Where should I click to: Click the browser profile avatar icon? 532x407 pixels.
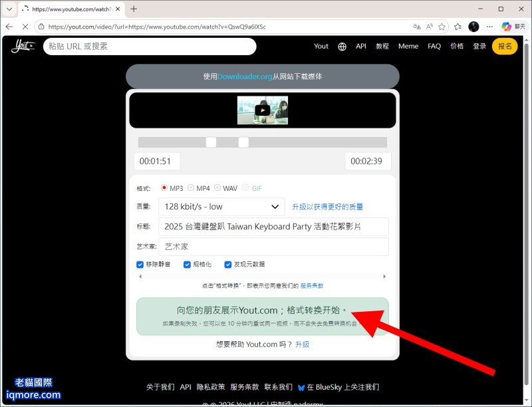pos(473,27)
